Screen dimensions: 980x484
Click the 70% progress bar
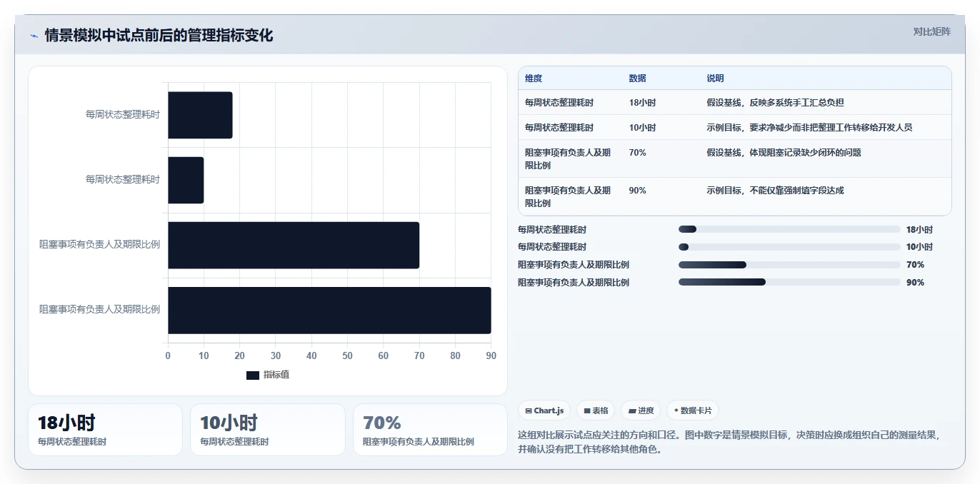pos(789,265)
